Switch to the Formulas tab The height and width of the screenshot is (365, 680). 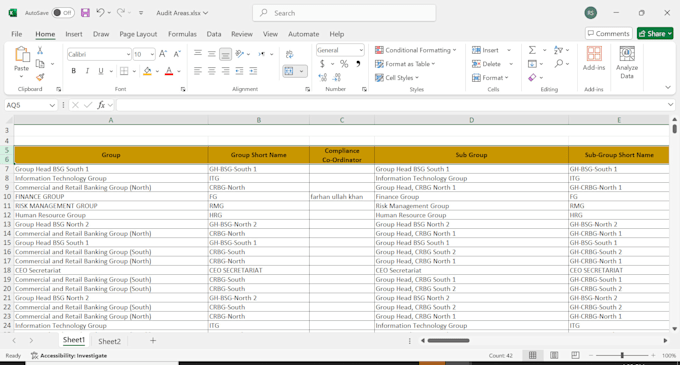pyautogui.click(x=182, y=34)
